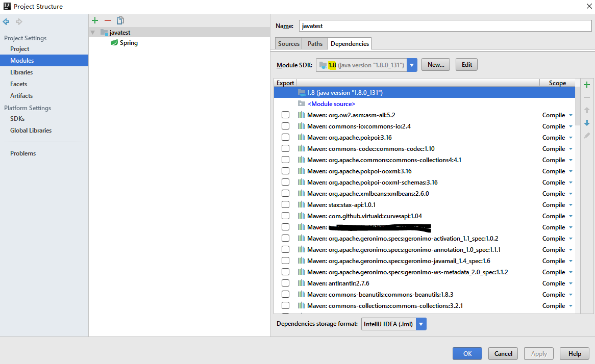Click the IntelliJ logo in title bar
The image size is (595, 364).
(7, 6)
